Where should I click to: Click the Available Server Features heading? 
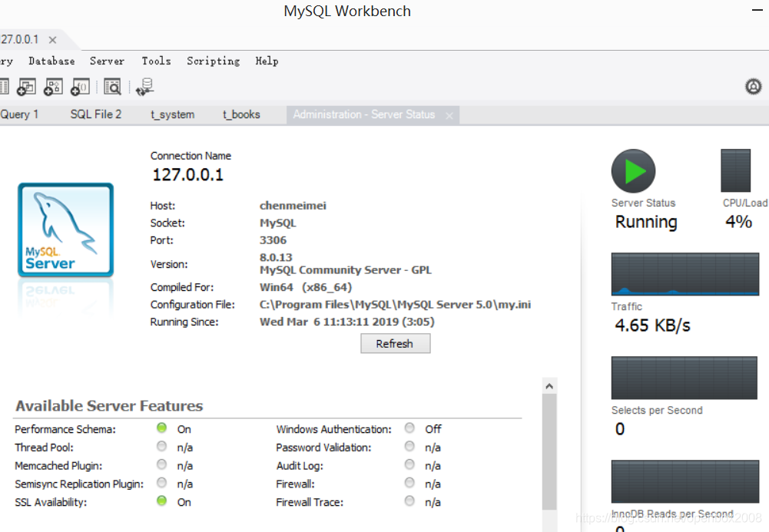[x=109, y=406]
